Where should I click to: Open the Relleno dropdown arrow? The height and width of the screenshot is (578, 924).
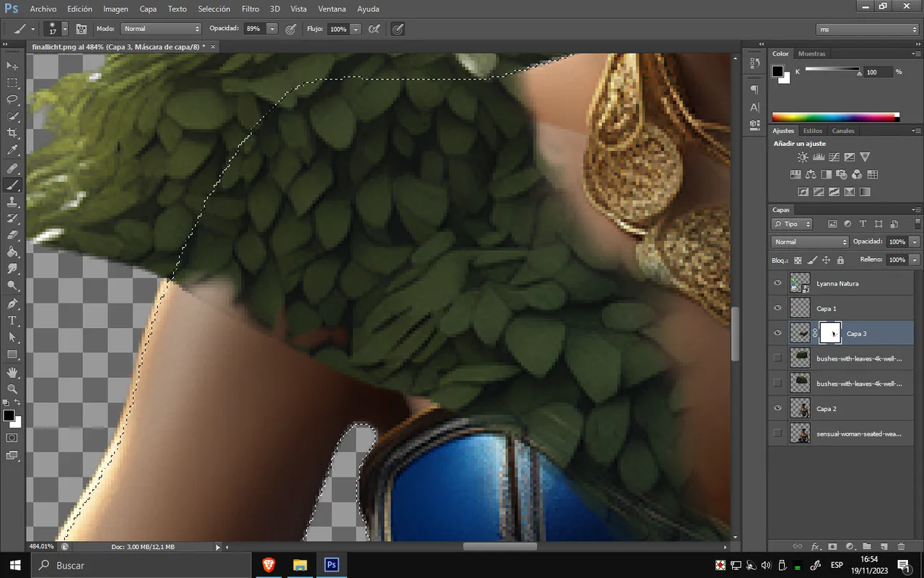[x=915, y=259]
